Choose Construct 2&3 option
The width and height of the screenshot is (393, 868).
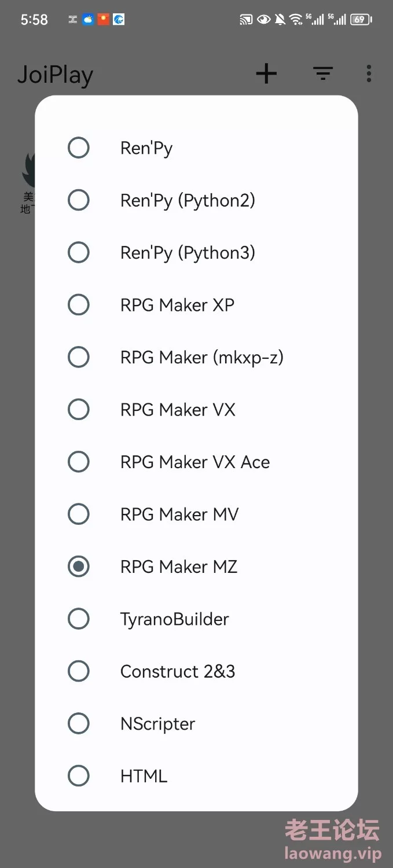[x=196, y=671]
